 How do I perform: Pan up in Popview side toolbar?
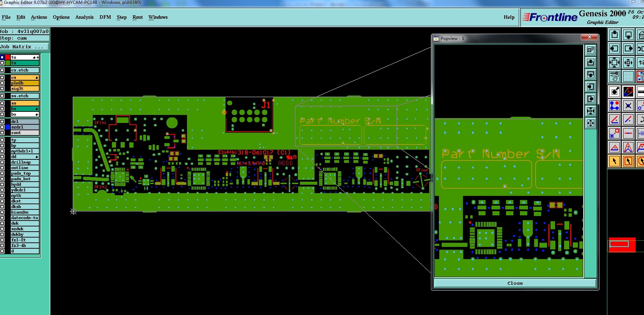click(590, 62)
